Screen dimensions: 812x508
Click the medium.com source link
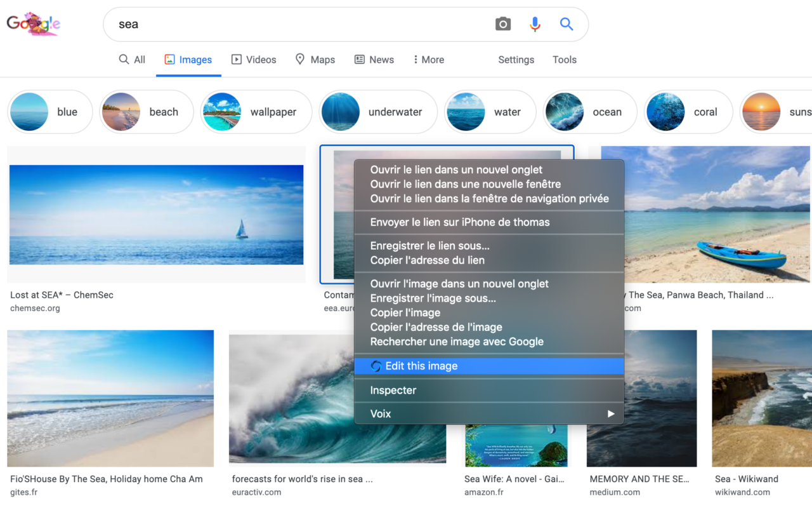click(x=615, y=492)
